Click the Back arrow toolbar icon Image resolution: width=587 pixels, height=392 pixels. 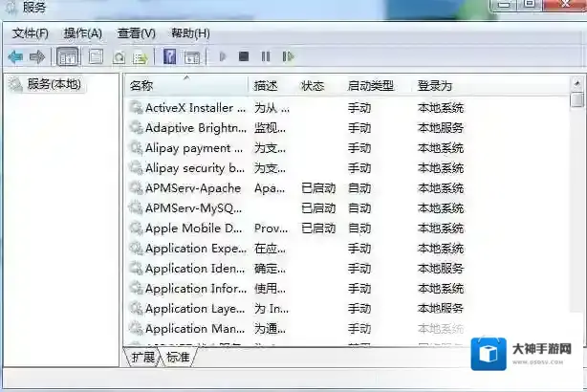click(x=15, y=57)
